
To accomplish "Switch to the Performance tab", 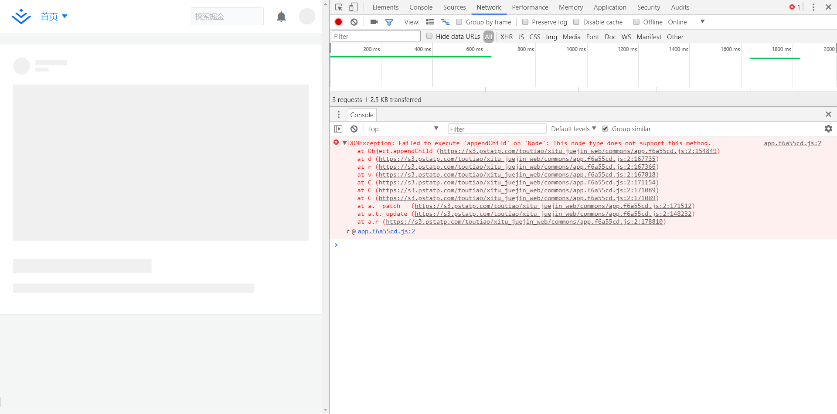I will coord(529,7).
